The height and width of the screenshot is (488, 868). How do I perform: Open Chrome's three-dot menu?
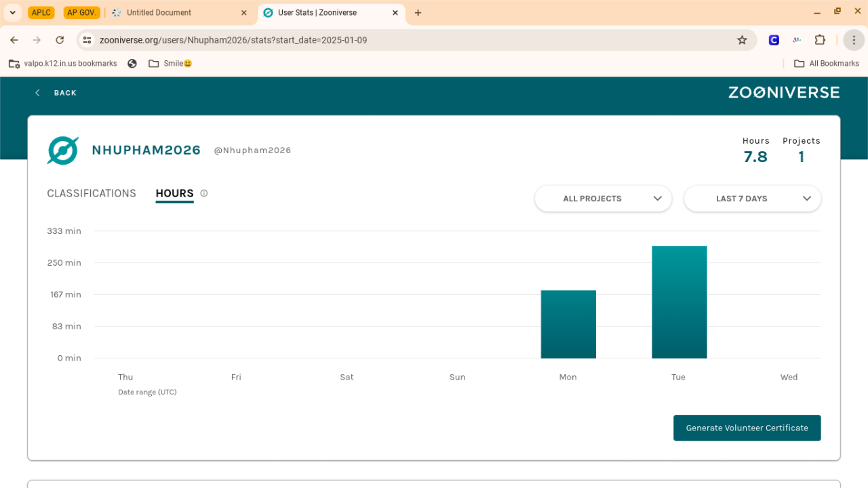click(x=854, y=40)
